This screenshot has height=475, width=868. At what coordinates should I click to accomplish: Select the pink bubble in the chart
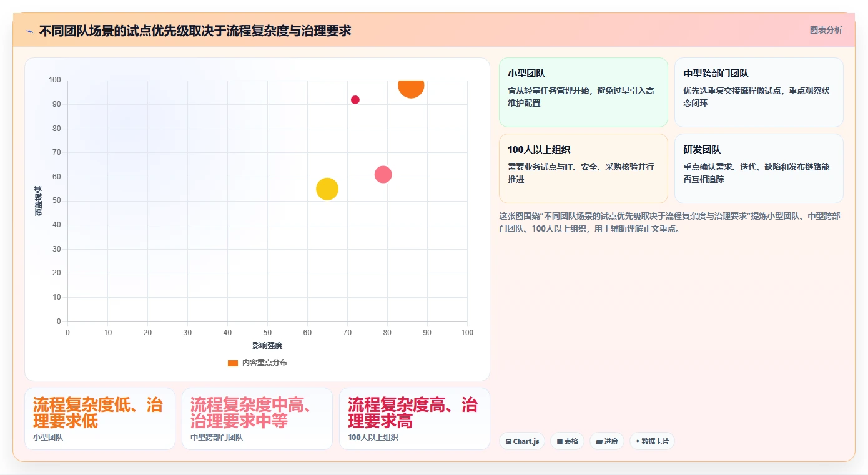(x=383, y=175)
